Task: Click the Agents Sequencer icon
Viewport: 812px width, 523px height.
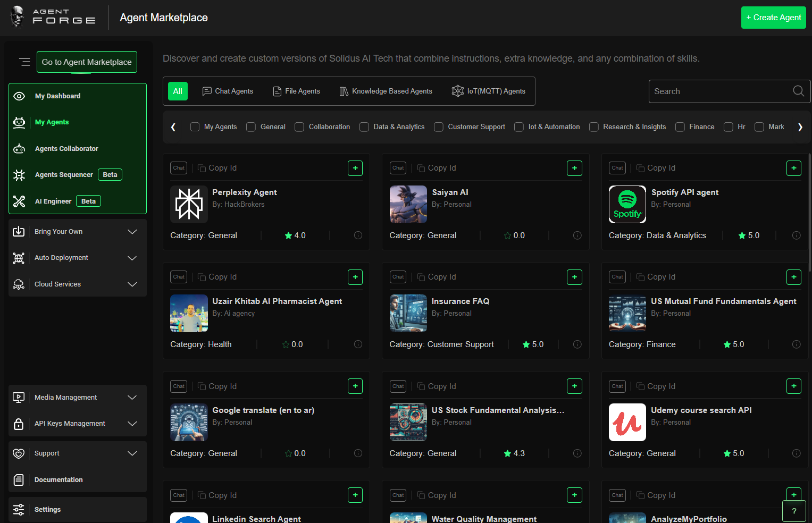Action: point(19,175)
